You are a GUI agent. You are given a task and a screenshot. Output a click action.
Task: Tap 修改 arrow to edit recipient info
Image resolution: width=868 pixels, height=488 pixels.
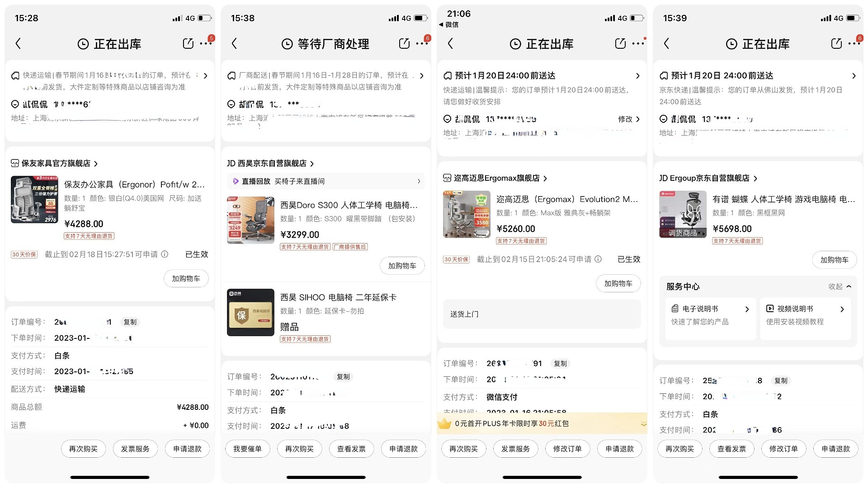click(629, 119)
